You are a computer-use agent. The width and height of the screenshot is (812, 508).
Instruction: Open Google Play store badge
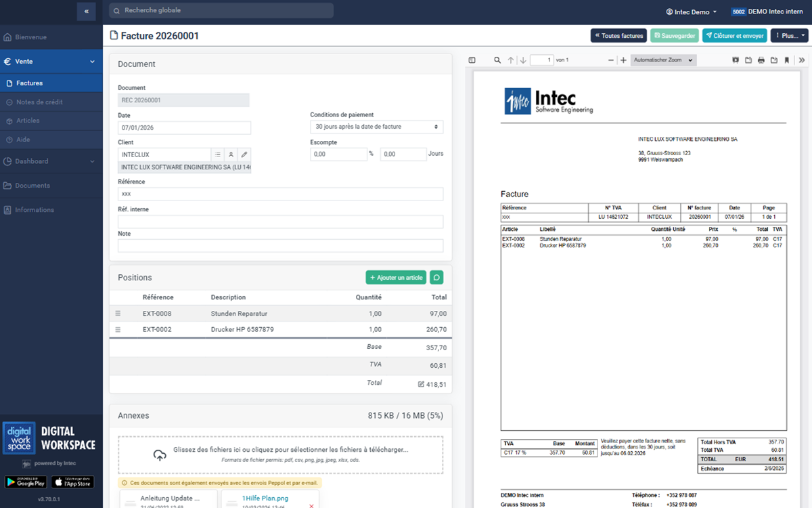pyautogui.click(x=26, y=482)
